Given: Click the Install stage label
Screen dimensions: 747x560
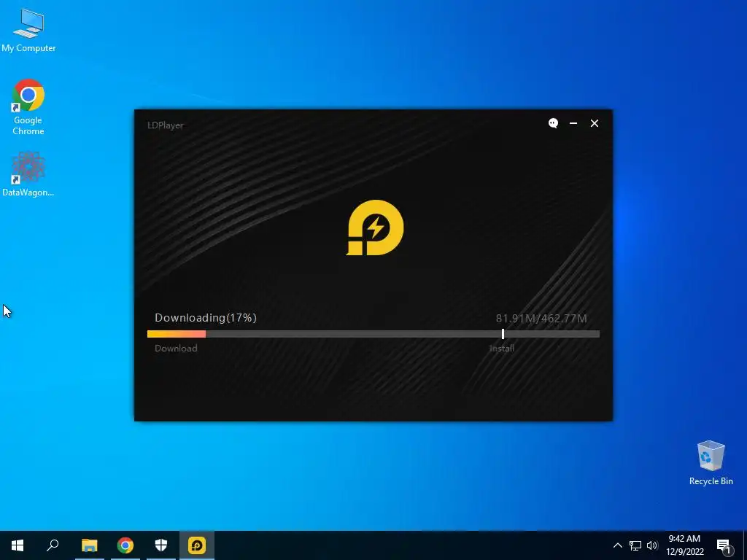Looking at the screenshot, I should point(502,348).
